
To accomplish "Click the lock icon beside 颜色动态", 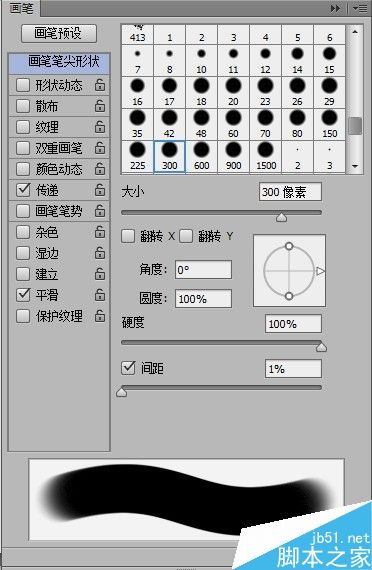I will coord(100,169).
